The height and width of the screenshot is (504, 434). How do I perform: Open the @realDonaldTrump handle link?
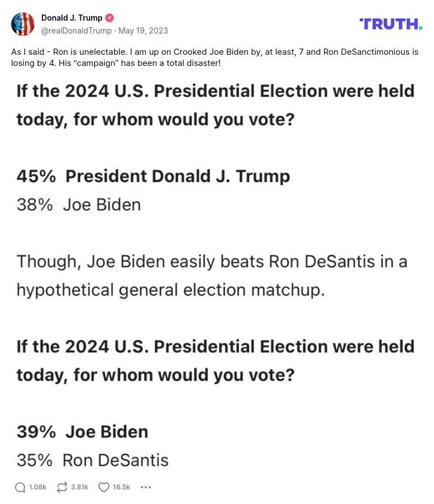77,31
